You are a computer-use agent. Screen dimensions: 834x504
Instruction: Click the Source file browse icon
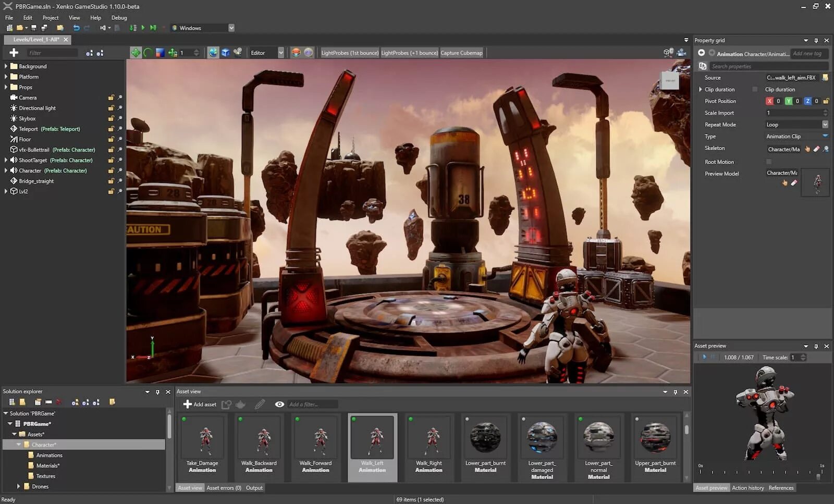point(825,78)
